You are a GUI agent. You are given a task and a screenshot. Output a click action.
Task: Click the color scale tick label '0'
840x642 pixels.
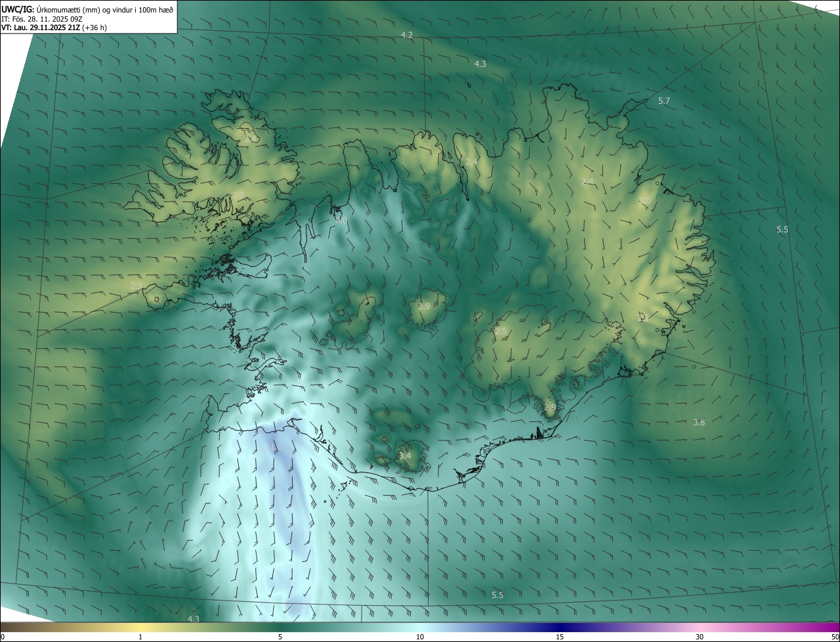(3, 637)
